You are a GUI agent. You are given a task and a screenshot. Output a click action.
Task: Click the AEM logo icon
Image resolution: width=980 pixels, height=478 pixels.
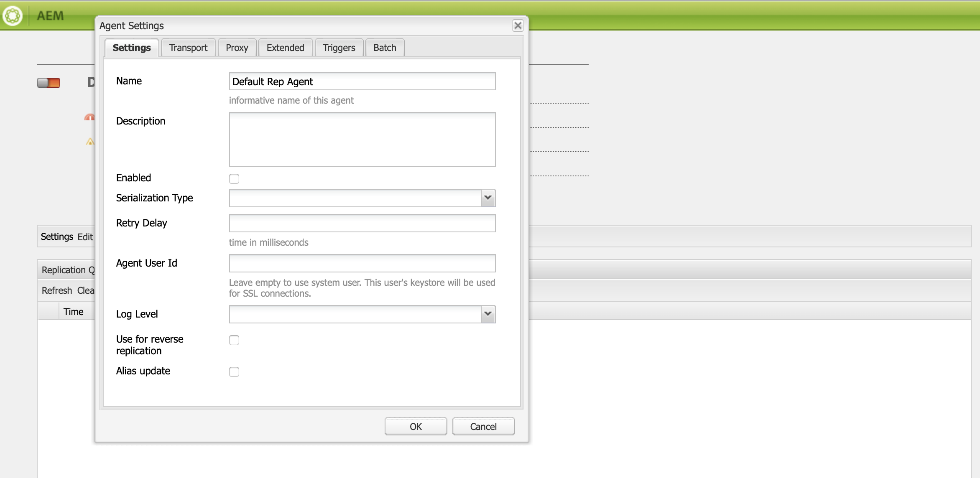click(x=13, y=16)
